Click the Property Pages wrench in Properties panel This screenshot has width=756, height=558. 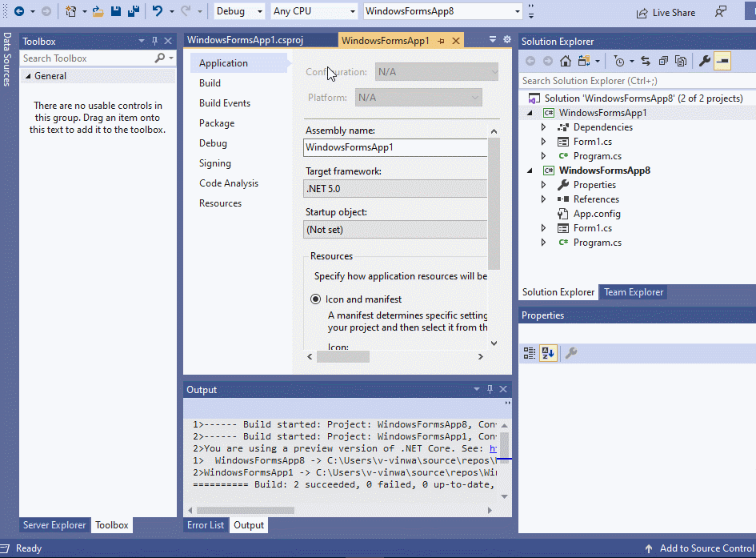(x=571, y=353)
